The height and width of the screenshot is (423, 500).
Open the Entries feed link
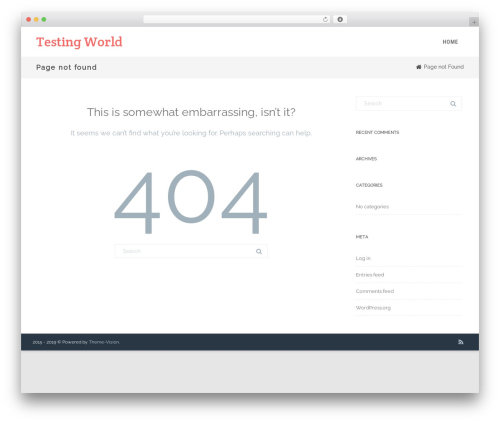point(370,275)
